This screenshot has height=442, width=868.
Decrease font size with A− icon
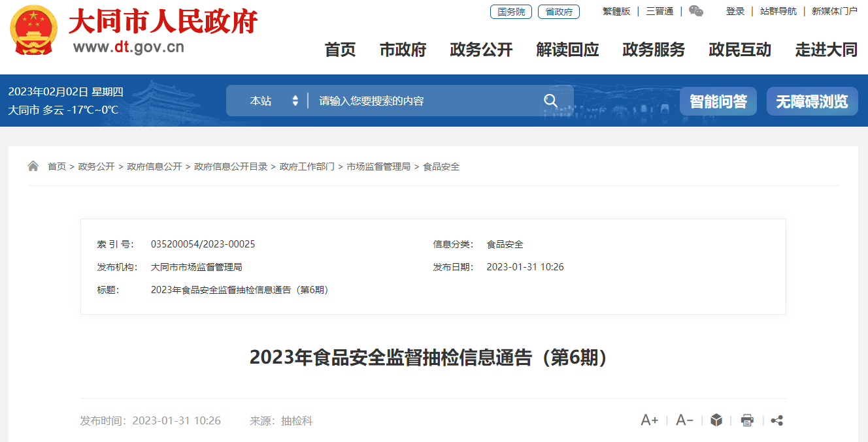684,420
